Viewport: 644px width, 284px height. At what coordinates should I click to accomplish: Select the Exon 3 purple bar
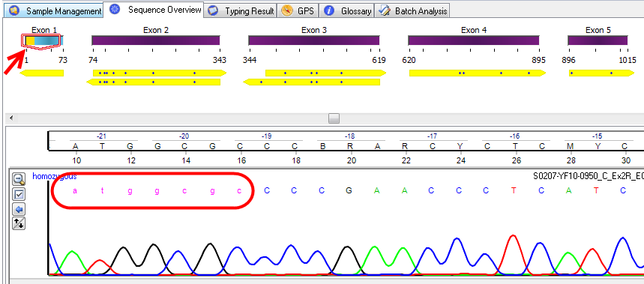[x=314, y=40]
